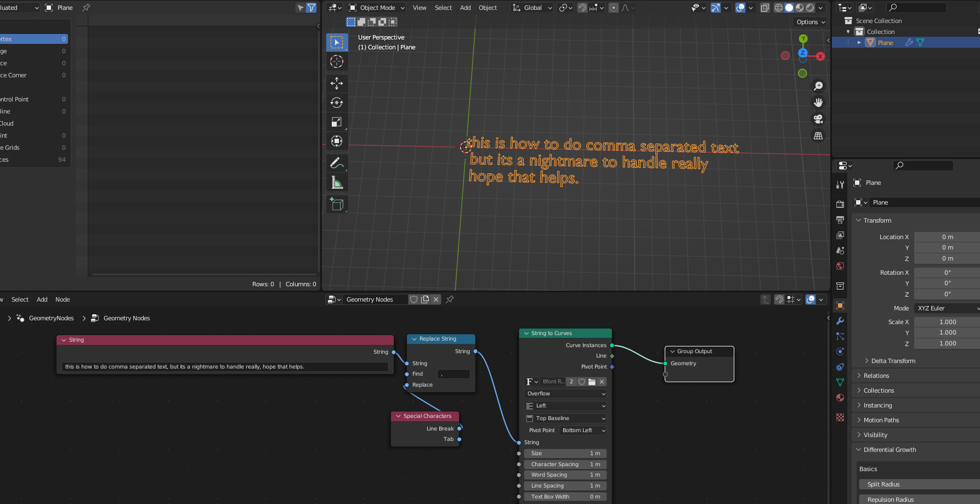Open the Object properties tab
The width and height of the screenshot is (980, 504).
(x=840, y=305)
